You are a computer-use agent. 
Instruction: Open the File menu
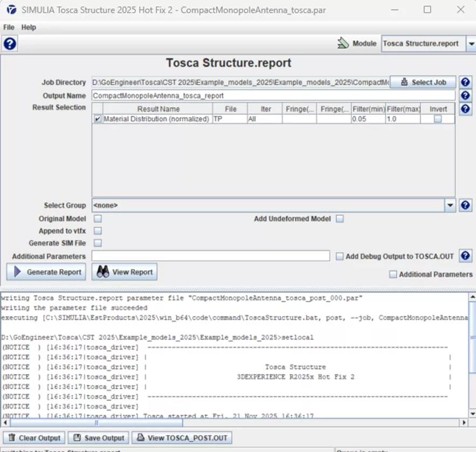[x=9, y=27]
